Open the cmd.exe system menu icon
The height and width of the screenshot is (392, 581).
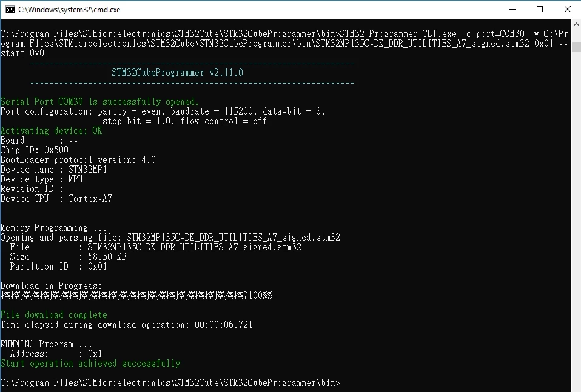[10, 9]
